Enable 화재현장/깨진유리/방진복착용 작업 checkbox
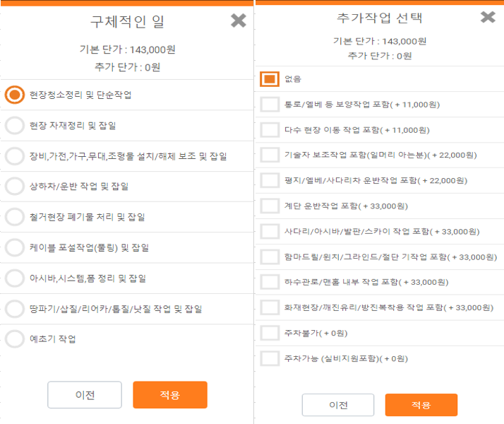The width and height of the screenshot is (504, 424). click(270, 307)
